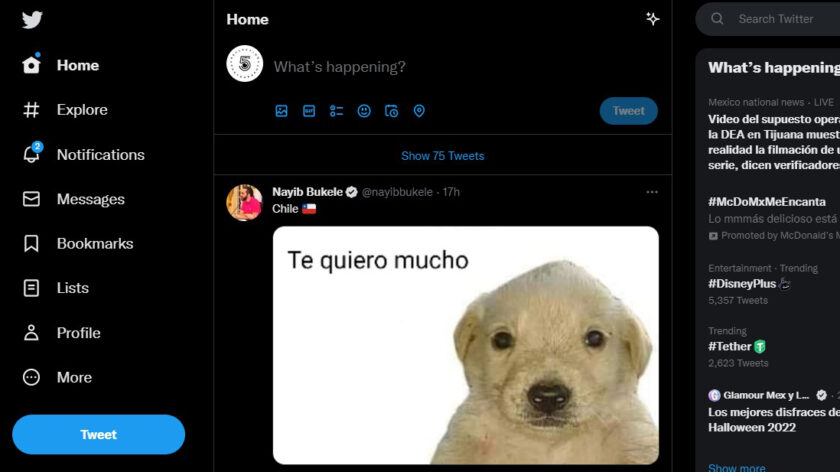Click Glamour Mex account avatar
This screenshot has width=840, height=472.
(x=714, y=395)
